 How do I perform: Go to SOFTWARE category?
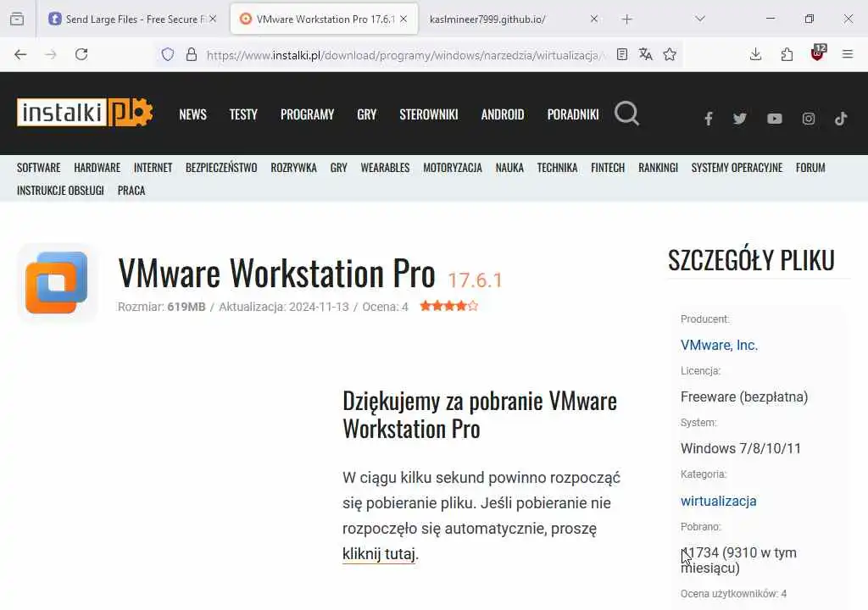click(x=39, y=168)
